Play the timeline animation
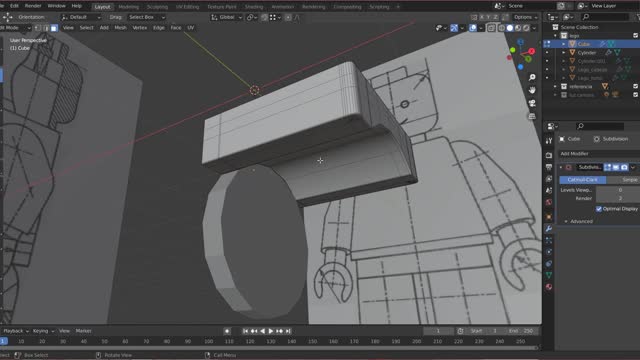640x360 pixels. coord(270,331)
